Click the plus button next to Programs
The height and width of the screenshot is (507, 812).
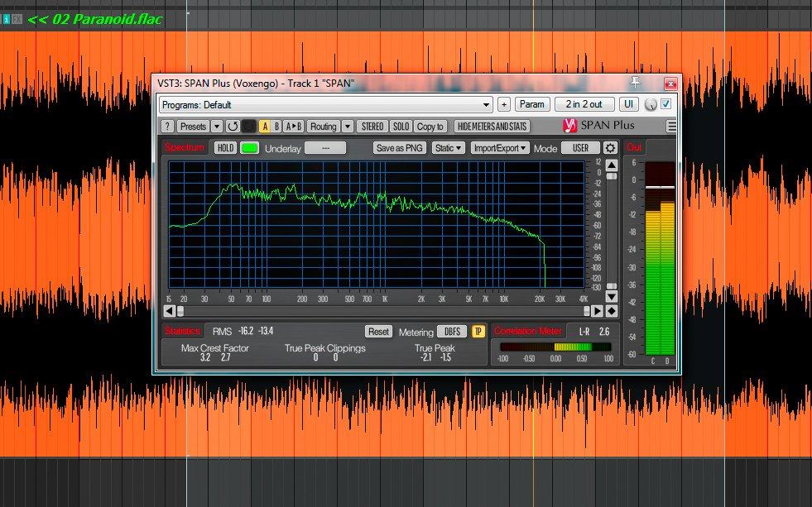click(503, 105)
